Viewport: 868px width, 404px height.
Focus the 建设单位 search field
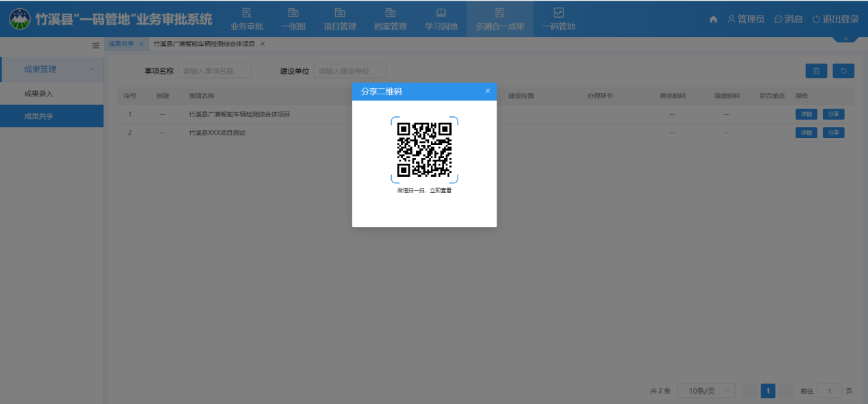point(350,71)
